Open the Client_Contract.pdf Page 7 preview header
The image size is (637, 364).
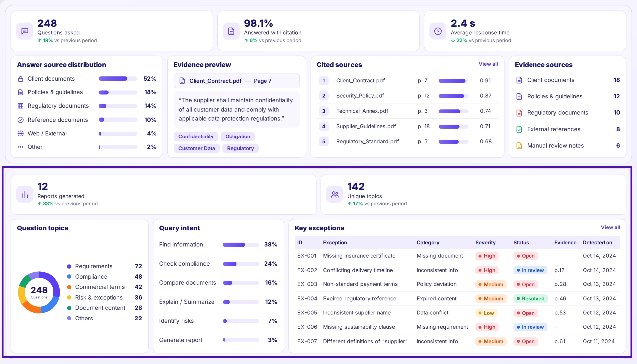coord(237,81)
